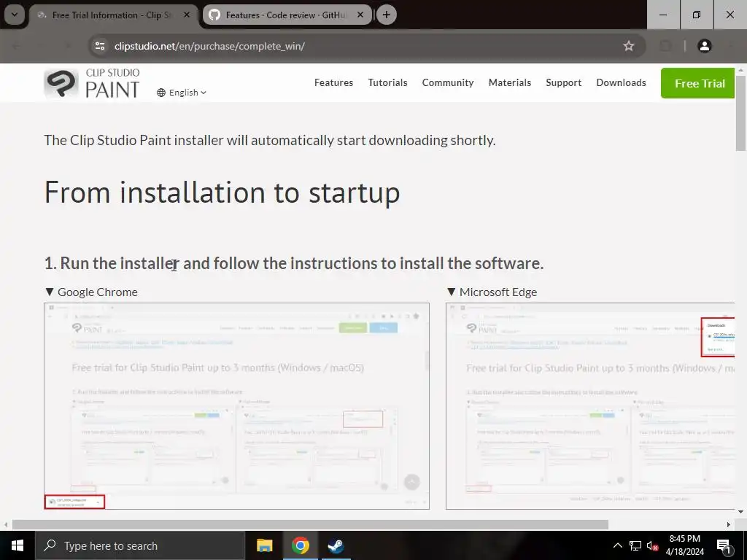
Task: Close the GitHub Code review tab
Action: (x=360, y=15)
